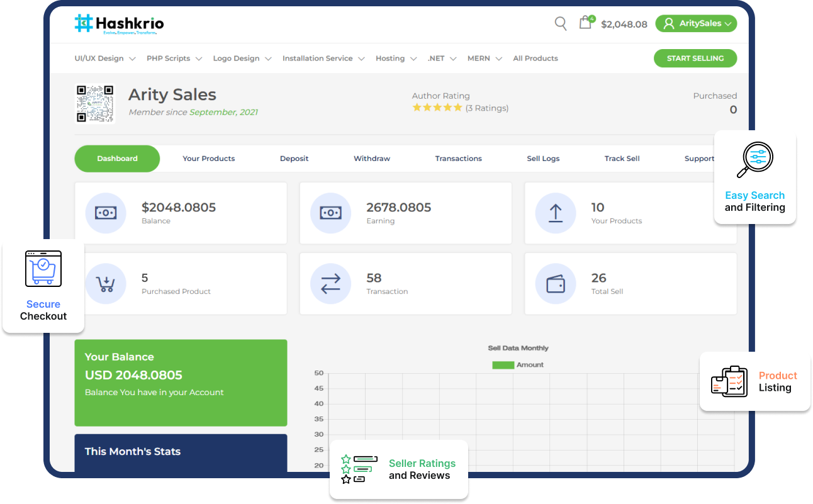Image resolution: width=813 pixels, height=504 pixels.
Task: Click the Purchased Product cart icon
Action: (106, 284)
